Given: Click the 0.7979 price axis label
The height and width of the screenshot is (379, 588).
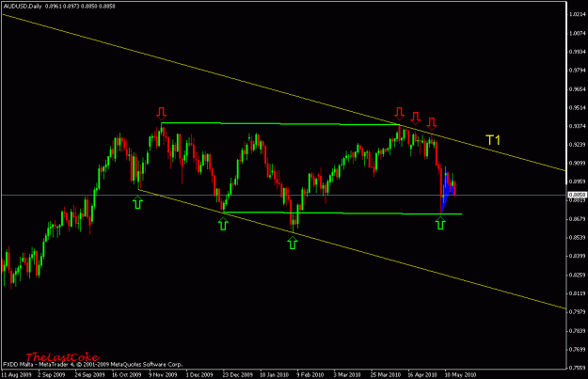Looking at the screenshot, I should coord(577,311).
